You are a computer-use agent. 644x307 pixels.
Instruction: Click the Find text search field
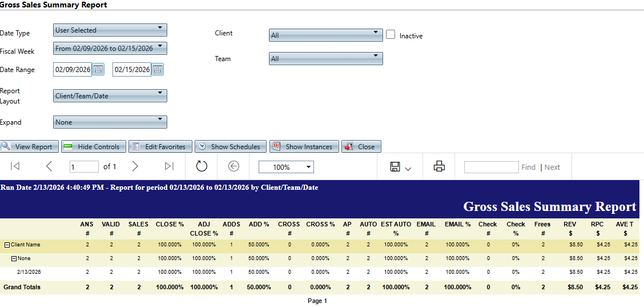(490, 167)
